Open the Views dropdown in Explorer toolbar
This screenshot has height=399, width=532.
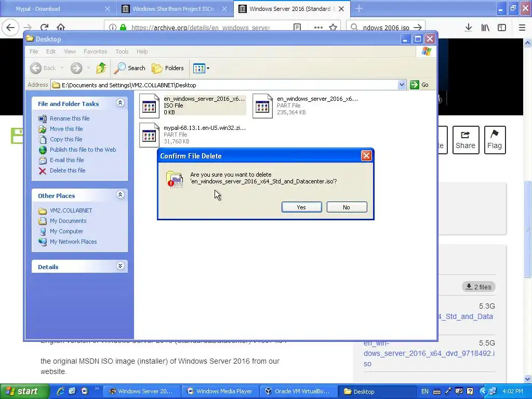click(x=201, y=68)
